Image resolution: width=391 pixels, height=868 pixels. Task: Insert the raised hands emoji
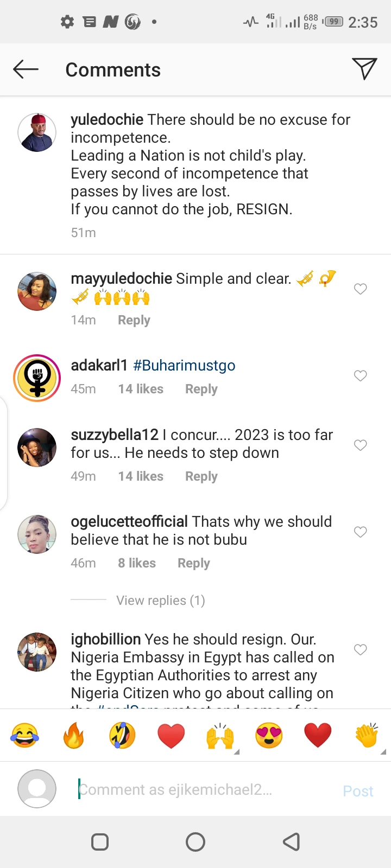[220, 736]
